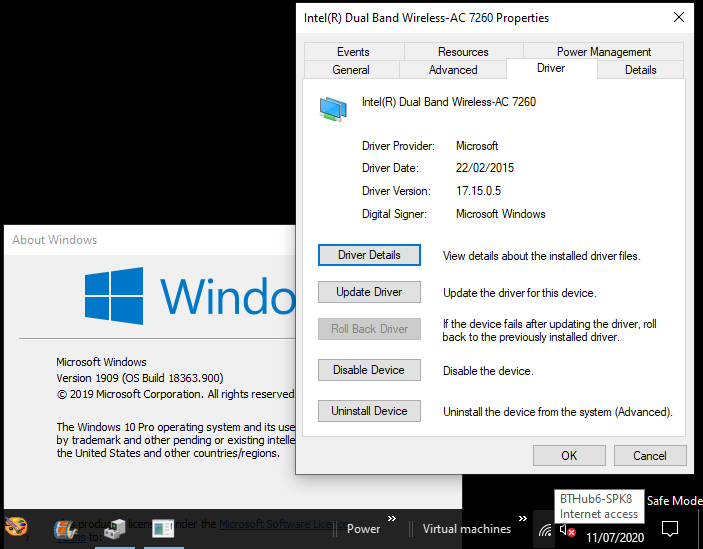Dismiss the properties dialog with Cancel
703x549 pixels.
(x=650, y=456)
